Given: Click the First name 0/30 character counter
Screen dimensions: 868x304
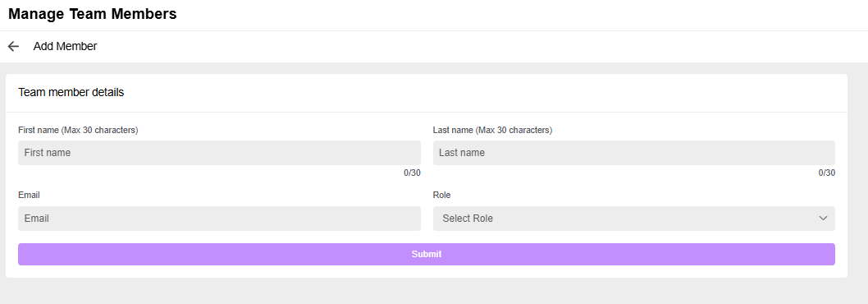Looking at the screenshot, I should (412, 173).
